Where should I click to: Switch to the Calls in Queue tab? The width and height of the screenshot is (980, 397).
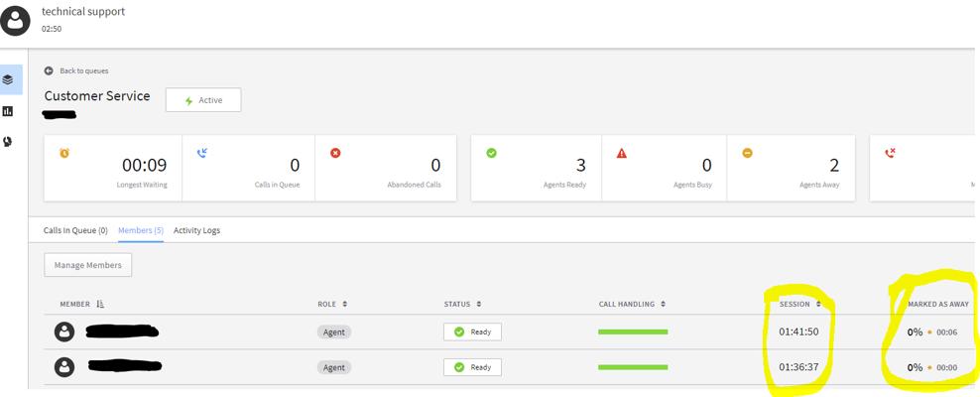coord(75,230)
